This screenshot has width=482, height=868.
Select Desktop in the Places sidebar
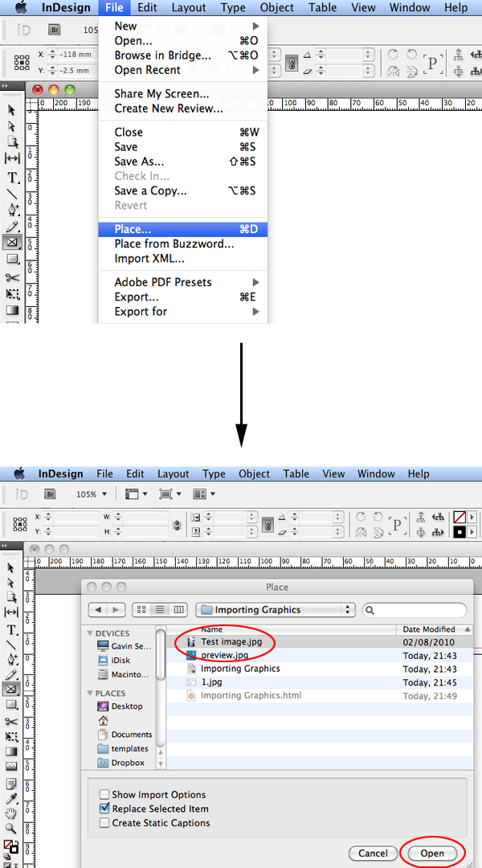click(x=120, y=706)
